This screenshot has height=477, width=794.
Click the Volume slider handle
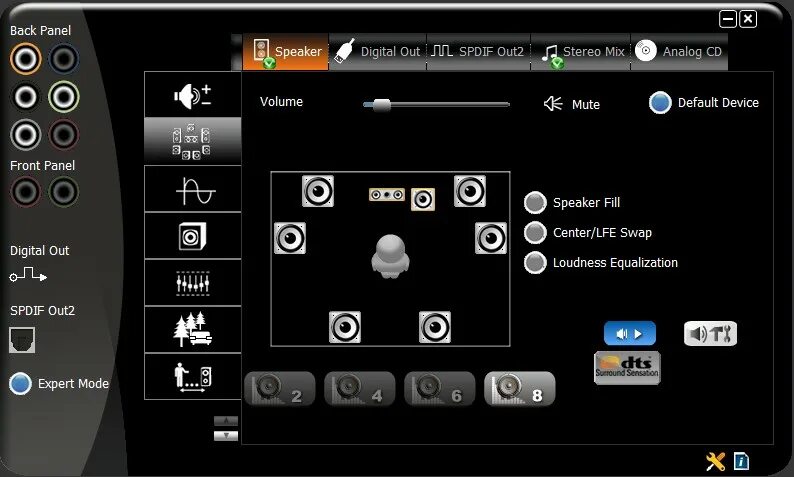pyautogui.click(x=382, y=105)
